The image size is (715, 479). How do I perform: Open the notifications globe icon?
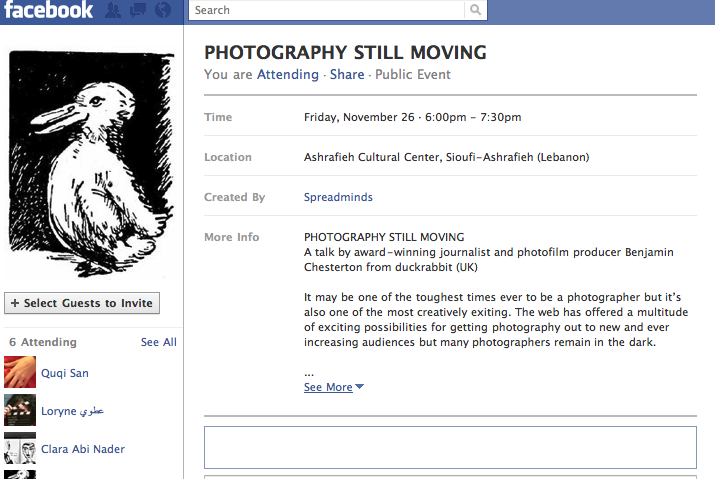163,10
